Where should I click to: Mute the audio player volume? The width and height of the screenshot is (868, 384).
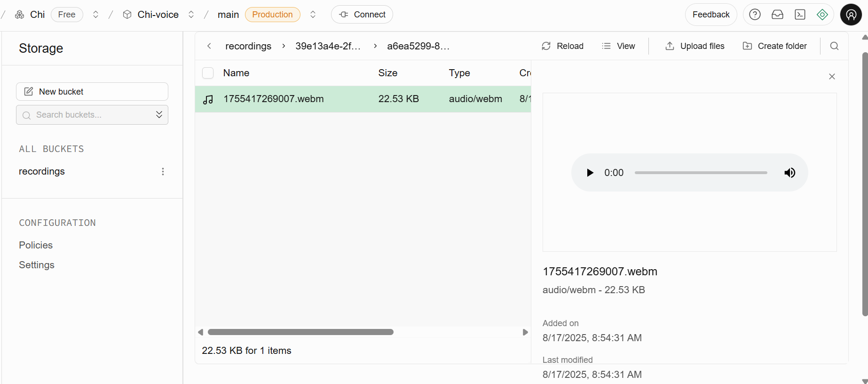(789, 173)
